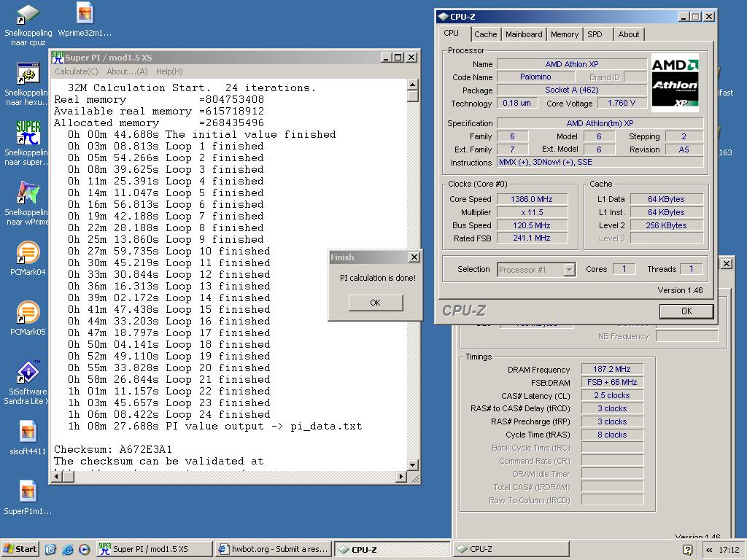The image size is (747, 560).
Task: Close the Finish dialog
Action: point(414,257)
